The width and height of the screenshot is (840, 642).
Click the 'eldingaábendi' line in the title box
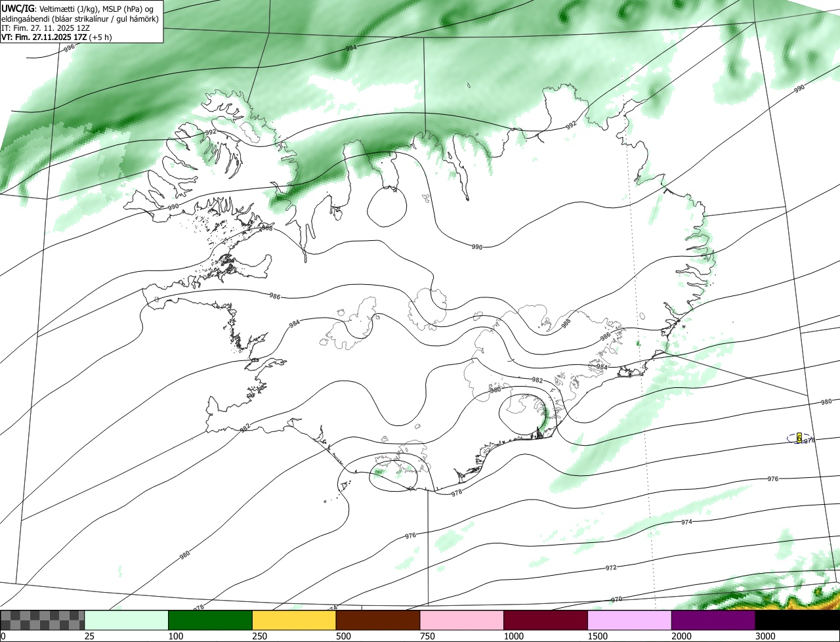(x=79, y=18)
